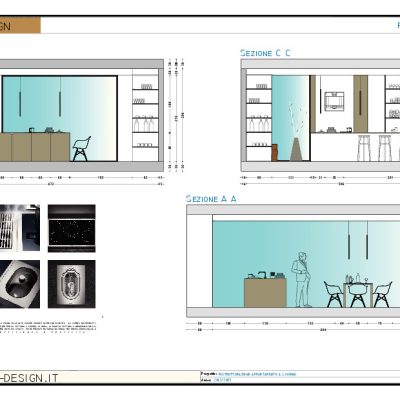Click the brown header logo block
Viewport: 400px width, 400px height.
coord(20,26)
